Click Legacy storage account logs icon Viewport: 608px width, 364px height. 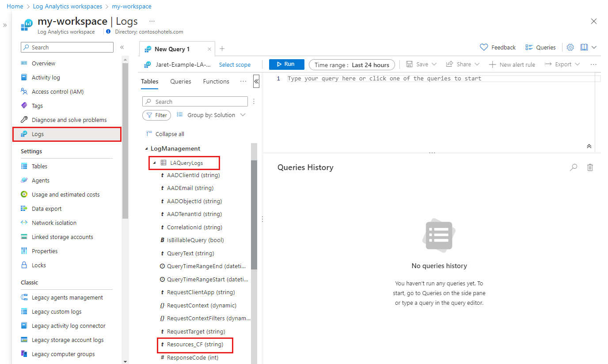pos(24,340)
